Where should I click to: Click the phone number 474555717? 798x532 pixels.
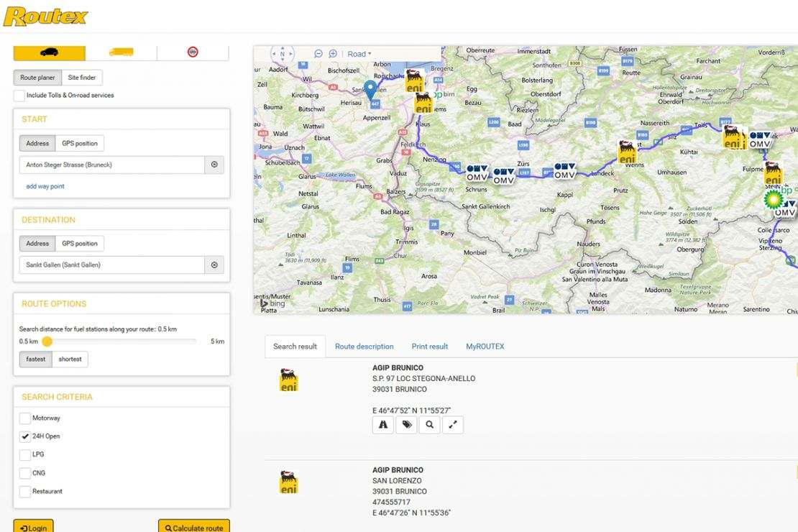(391, 502)
